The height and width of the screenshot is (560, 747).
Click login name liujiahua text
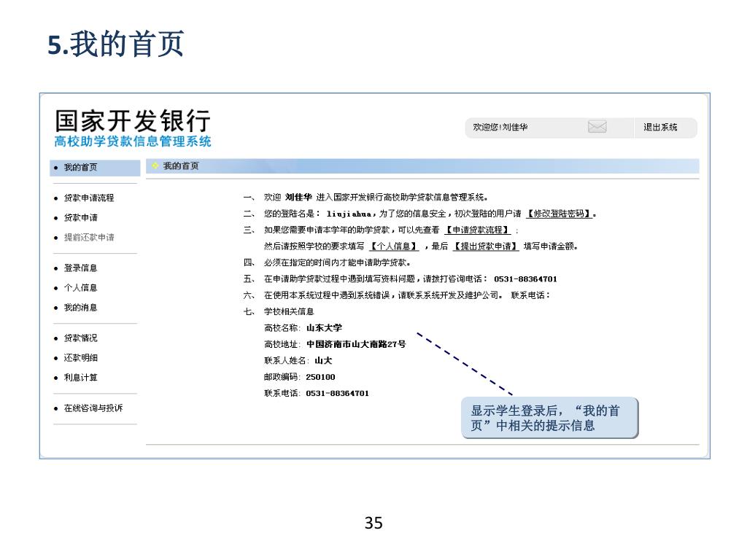[349, 214]
